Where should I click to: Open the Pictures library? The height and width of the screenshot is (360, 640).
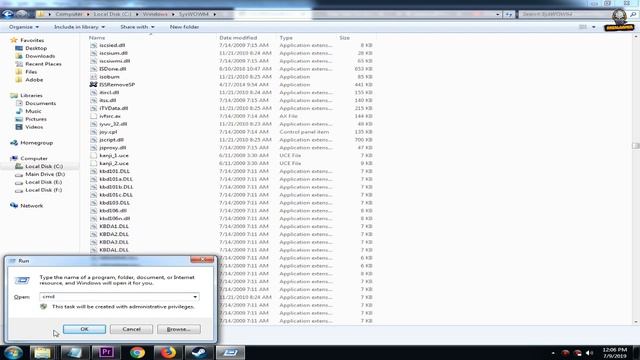click(x=36, y=119)
